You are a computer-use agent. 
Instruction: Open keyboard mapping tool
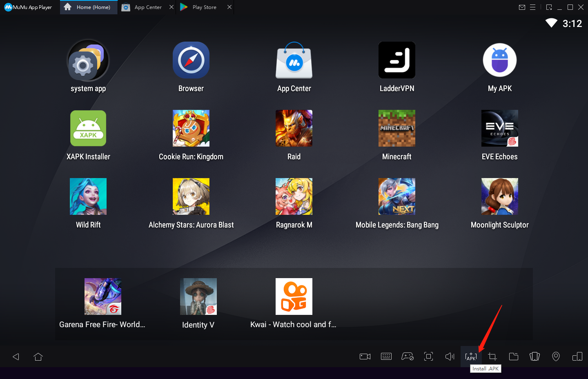(x=386, y=357)
